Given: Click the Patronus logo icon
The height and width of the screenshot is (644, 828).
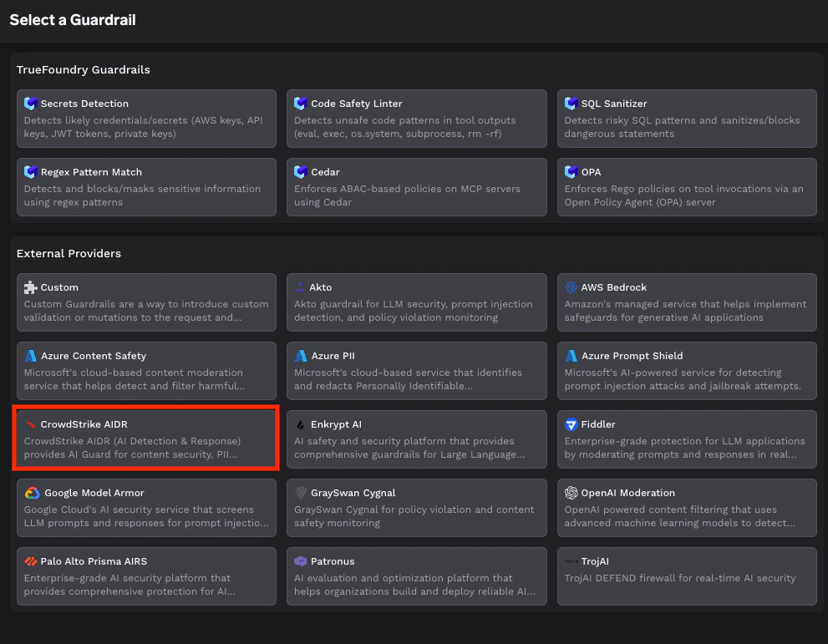Looking at the screenshot, I should 301,561.
